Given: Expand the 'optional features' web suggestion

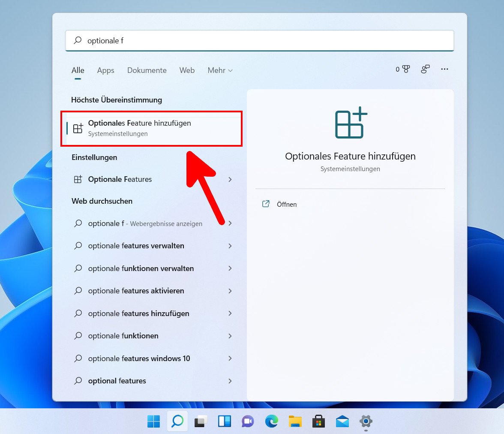Looking at the screenshot, I should [x=230, y=381].
